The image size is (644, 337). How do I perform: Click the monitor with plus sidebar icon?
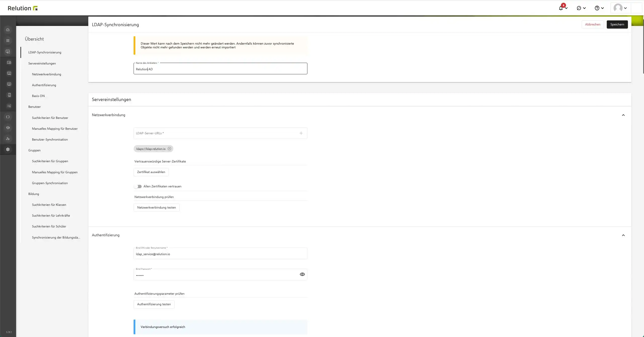coord(9,84)
